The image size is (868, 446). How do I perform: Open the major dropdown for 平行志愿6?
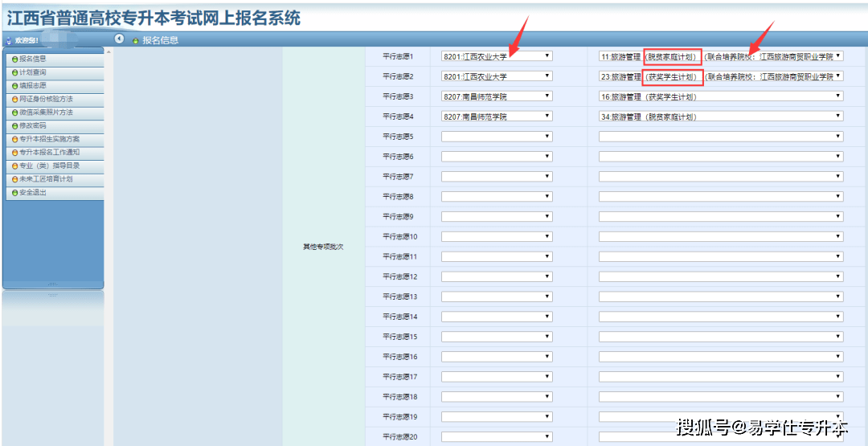pos(721,157)
